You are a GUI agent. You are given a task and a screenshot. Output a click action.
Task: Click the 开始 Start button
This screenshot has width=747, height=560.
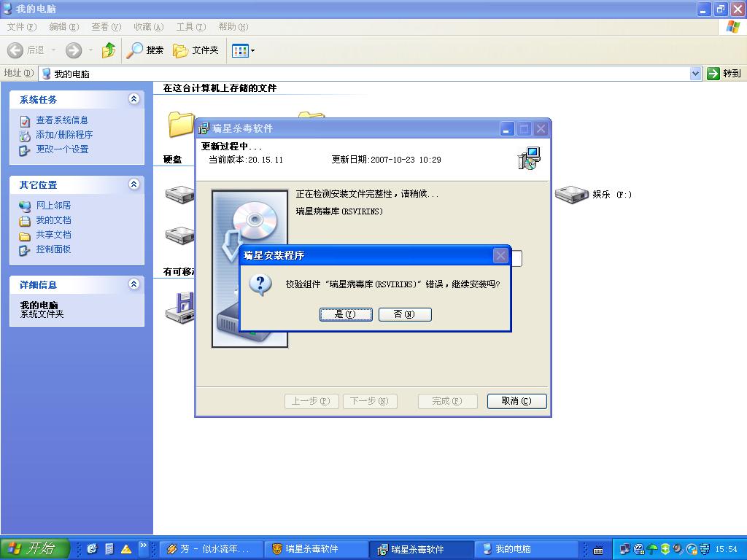click(35, 549)
